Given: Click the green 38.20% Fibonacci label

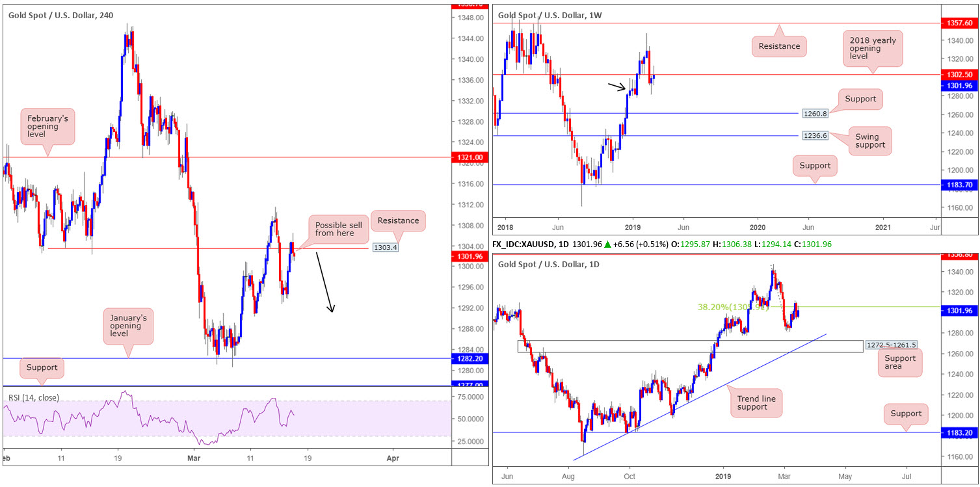Looking at the screenshot, I should click(733, 306).
